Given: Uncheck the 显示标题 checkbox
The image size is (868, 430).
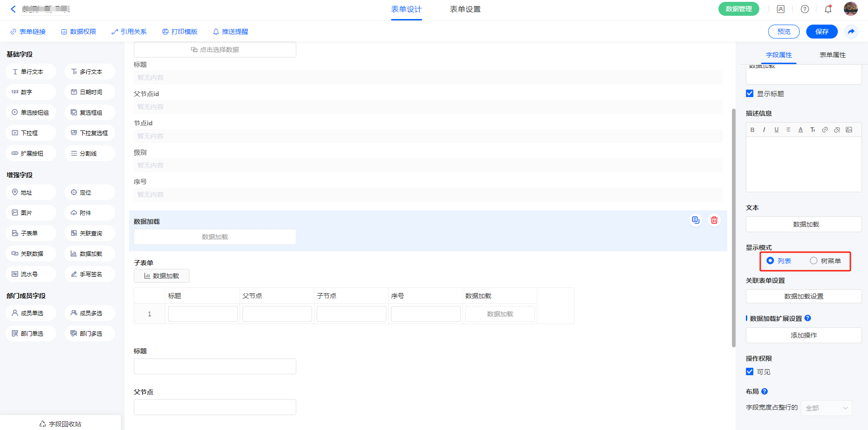Looking at the screenshot, I should pyautogui.click(x=750, y=93).
